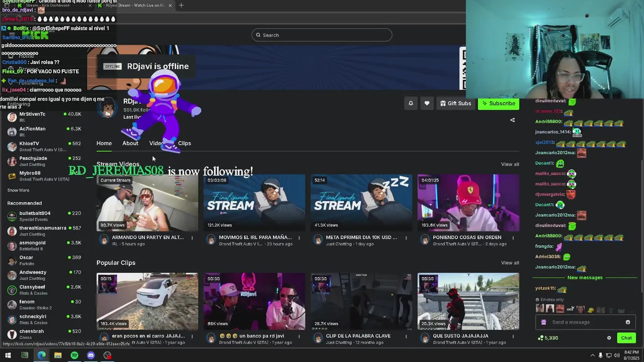
Task: Click the heart follow icon
Action: pyautogui.click(x=427, y=103)
